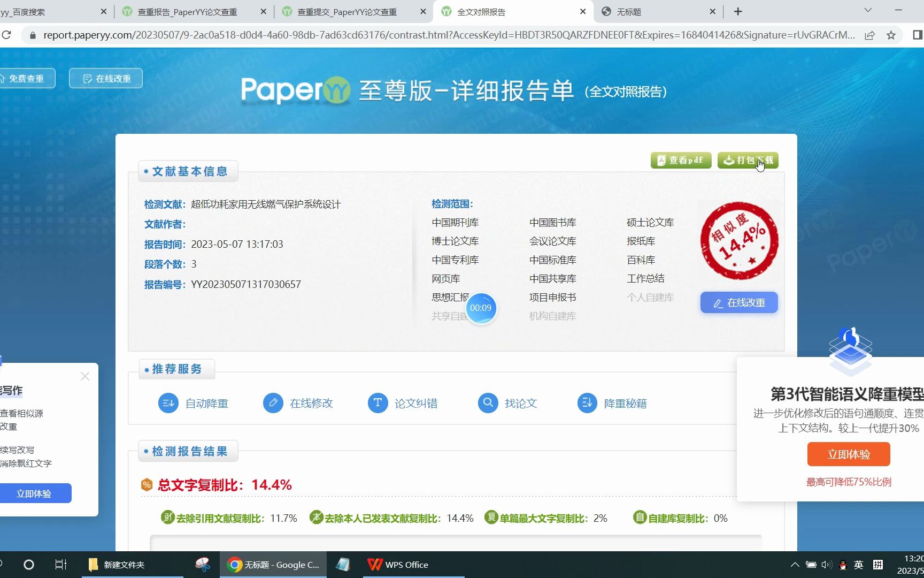924x578 pixels.
Task: Click the 在线修改 pencil icon
Action: click(x=273, y=403)
